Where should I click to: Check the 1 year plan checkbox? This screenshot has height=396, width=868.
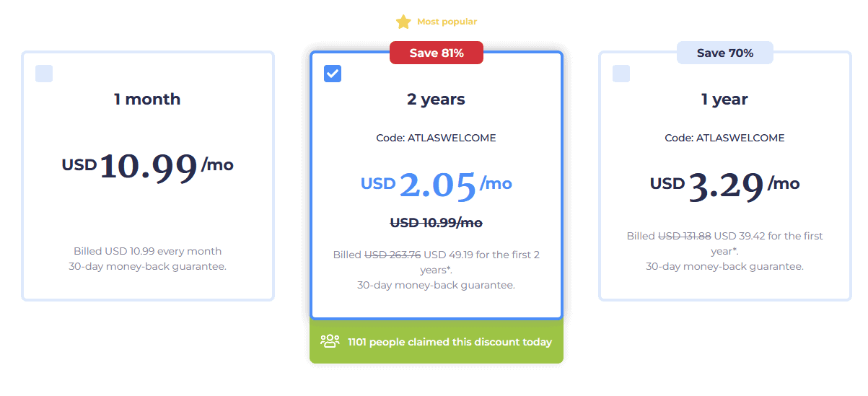[621, 74]
